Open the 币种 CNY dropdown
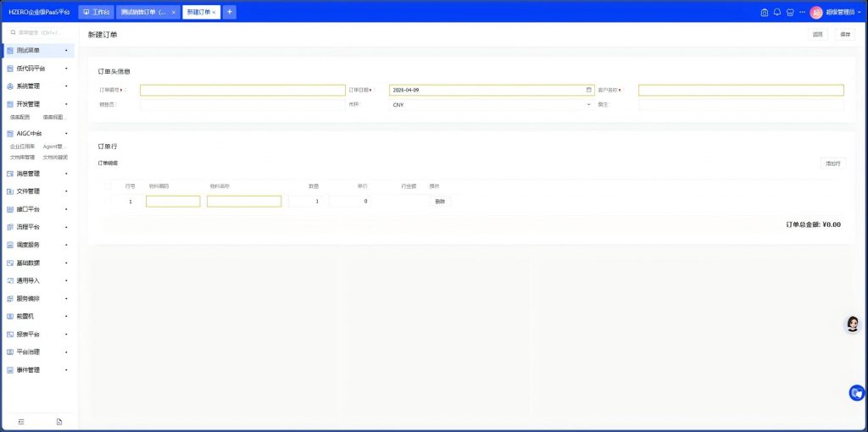The image size is (868, 432). (490, 105)
